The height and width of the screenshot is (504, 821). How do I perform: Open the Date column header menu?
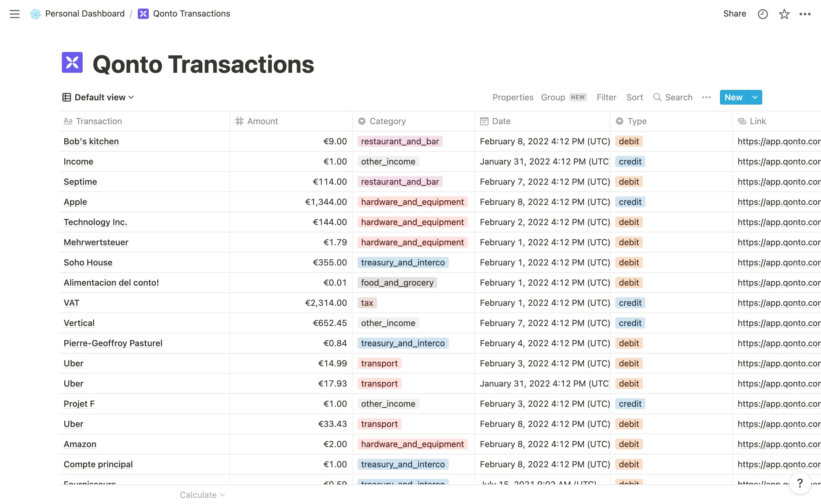pos(542,121)
